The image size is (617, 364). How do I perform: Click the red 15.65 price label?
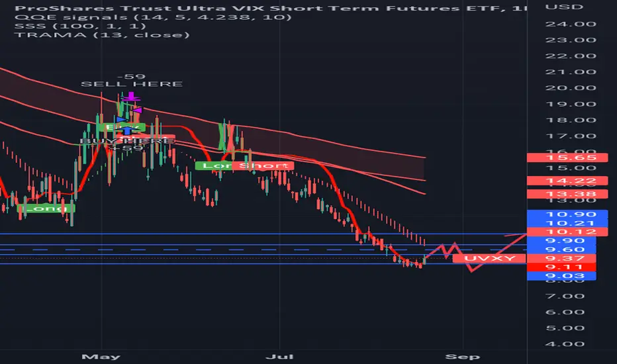coord(567,158)
